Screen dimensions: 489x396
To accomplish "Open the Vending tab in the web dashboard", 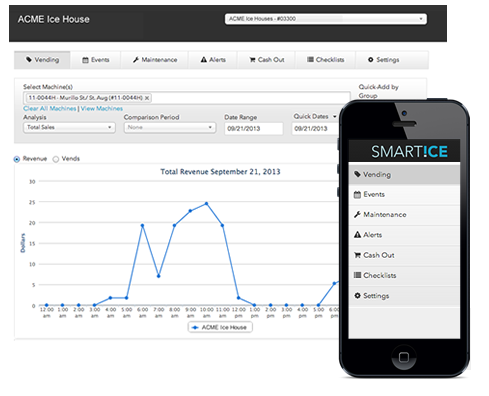I will (x=42, y=60).
